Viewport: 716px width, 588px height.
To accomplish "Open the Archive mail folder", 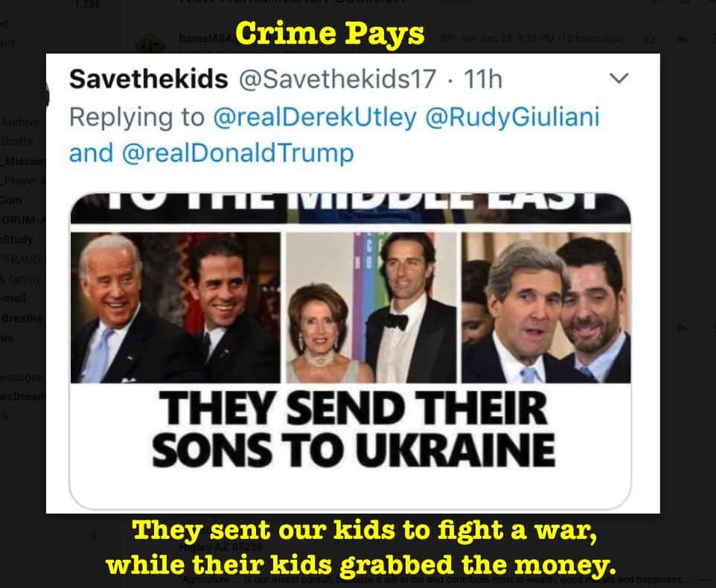I will pos(20,122).
